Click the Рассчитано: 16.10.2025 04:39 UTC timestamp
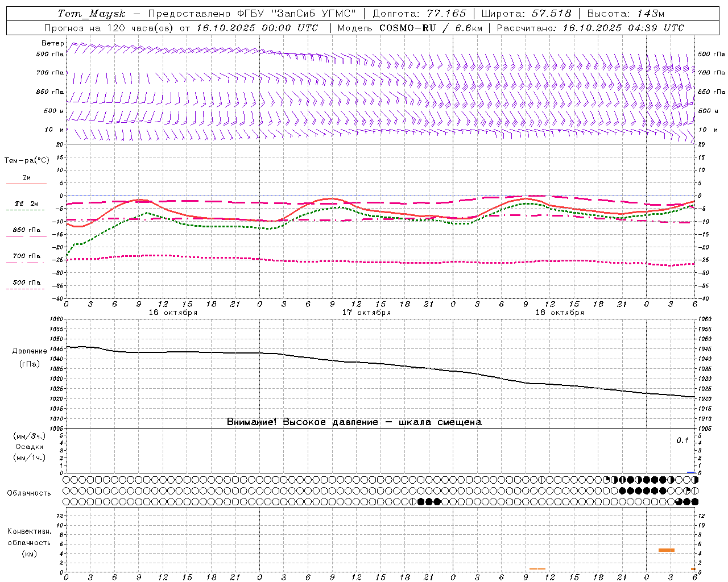 click(x=590, y=28)
